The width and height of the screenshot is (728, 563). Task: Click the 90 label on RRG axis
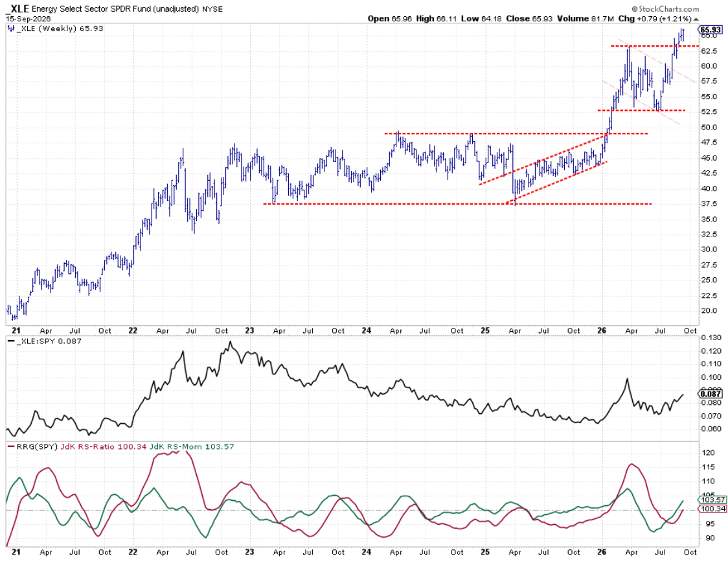coord(710,538)
